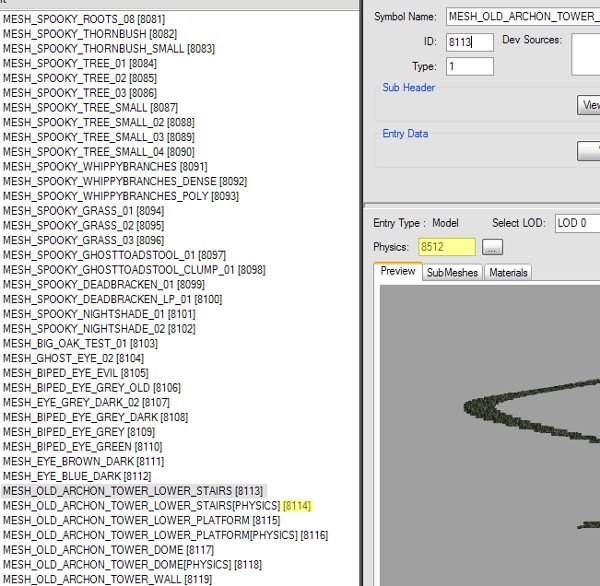
Task: Choose MESH_SPOOKY_GRASS_02 from the list
Action: pyautogui.click(x=83, y=226)
